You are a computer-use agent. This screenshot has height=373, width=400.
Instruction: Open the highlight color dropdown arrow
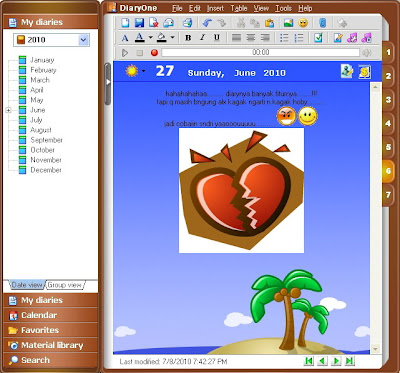pyautogui.click(x=172, y=38)
